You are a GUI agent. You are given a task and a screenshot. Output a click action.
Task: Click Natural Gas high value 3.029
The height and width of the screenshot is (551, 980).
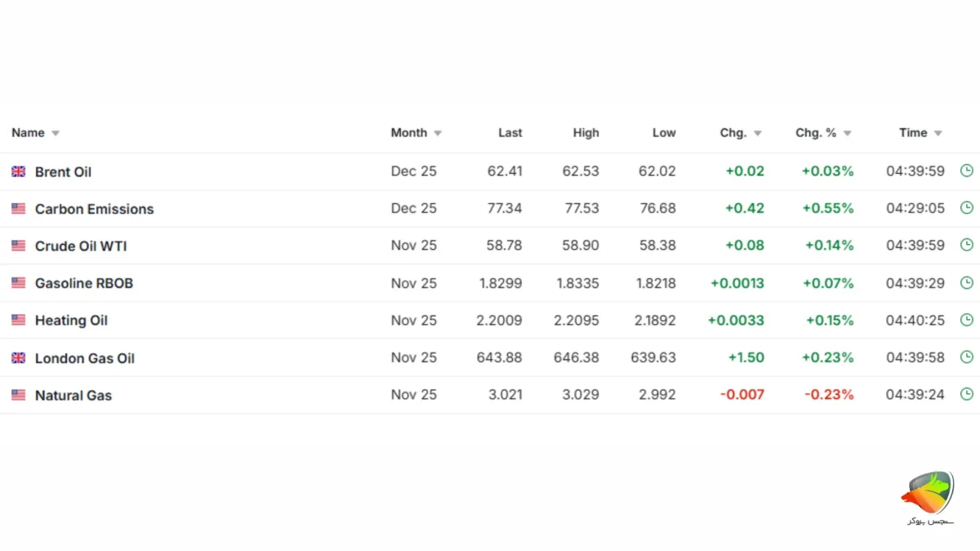click(581, 394)
